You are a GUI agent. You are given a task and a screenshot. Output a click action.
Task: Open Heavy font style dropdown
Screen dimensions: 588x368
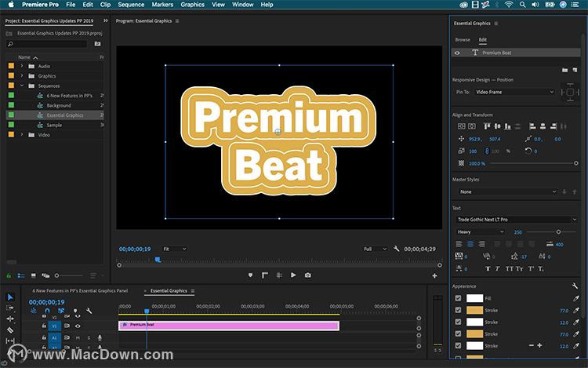click(x=481, y=231)
